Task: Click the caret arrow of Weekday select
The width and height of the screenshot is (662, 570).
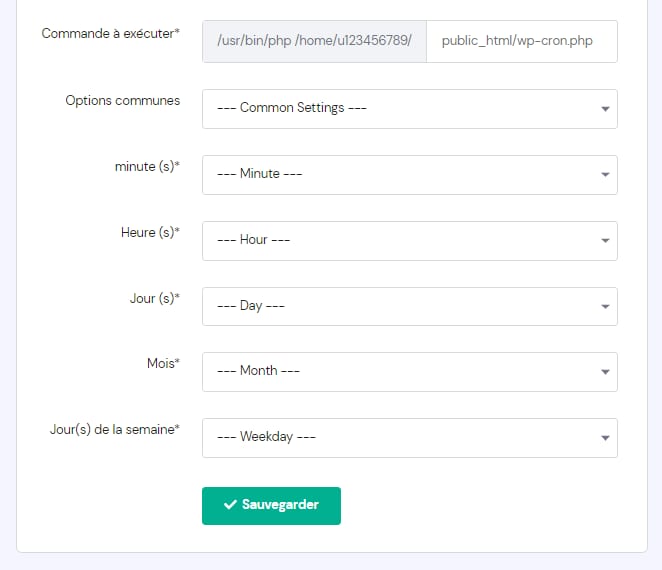Action: pyautogui.click(x=606, y=438)
